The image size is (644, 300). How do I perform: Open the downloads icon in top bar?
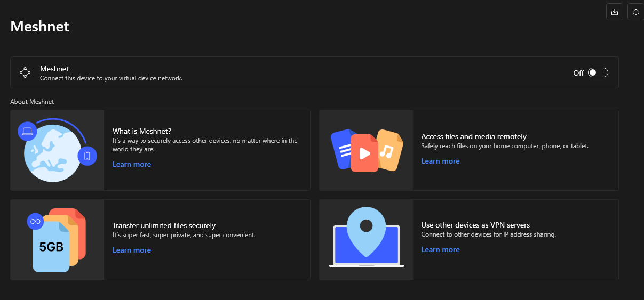(x=615, y=12)
